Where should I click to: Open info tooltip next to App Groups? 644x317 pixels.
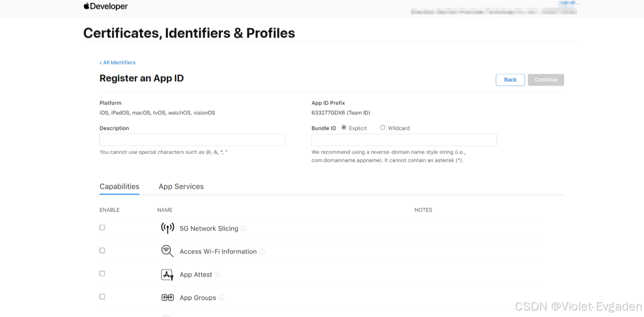222,298
